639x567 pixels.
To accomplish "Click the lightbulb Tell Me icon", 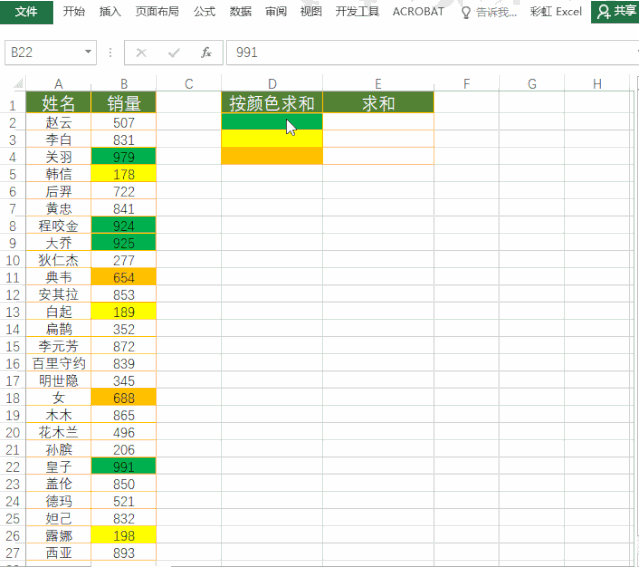I will tap(466, 13).
